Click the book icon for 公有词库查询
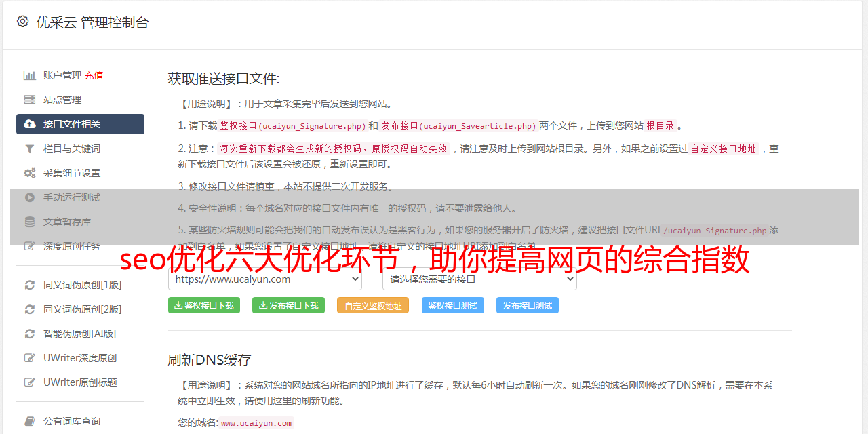 30,421
